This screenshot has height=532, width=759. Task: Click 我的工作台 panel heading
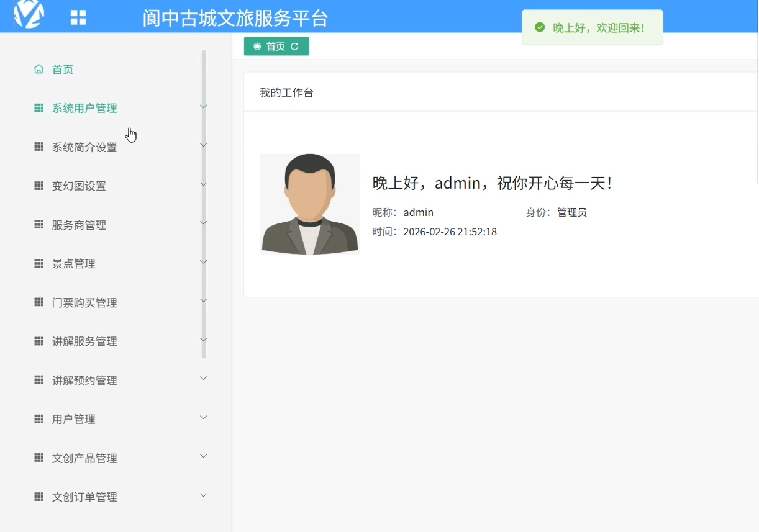tap(286, 92)
